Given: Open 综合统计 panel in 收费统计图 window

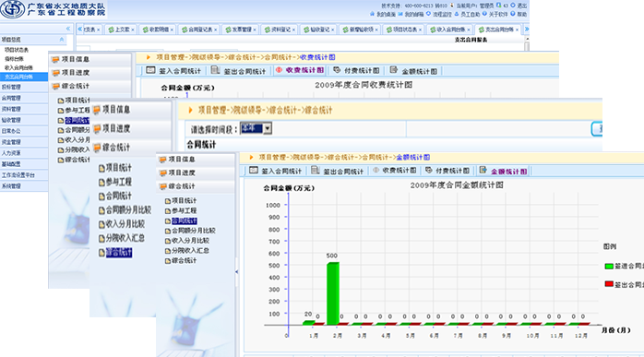Looking at the screenshot, I should tap(90, 87).
